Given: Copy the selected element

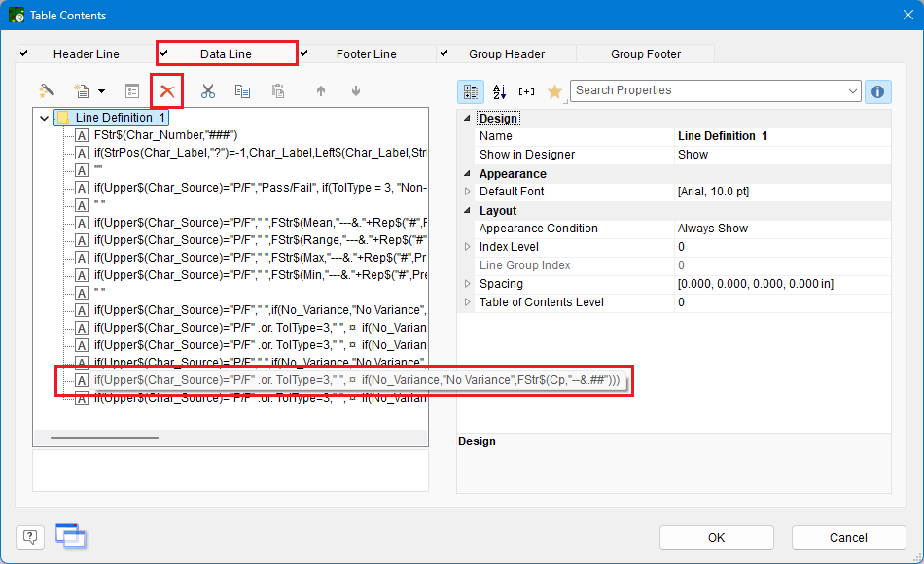Looking at the screenshot, I should click(x=242, y=90).
